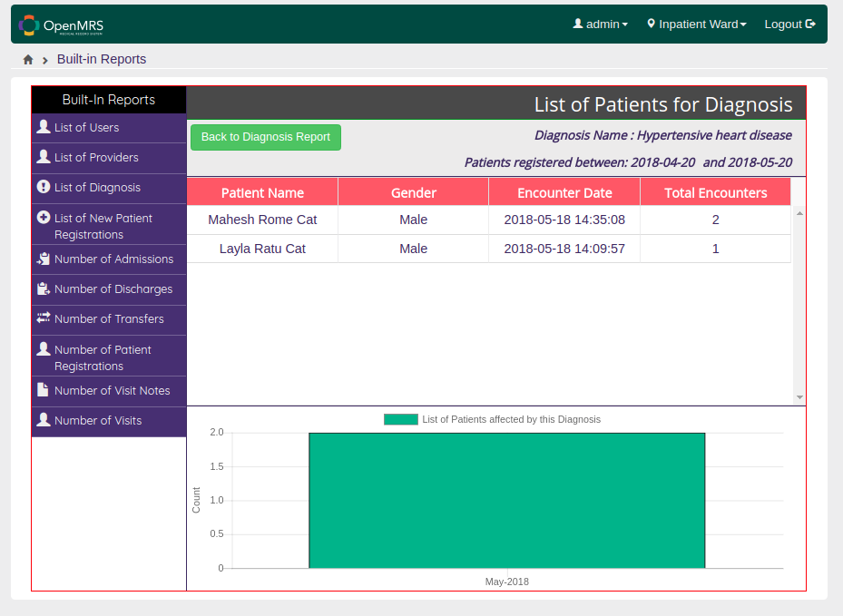The image size is (843, 616).
Task: Click the home icon in breadcrumb
Action: [28, 60]
